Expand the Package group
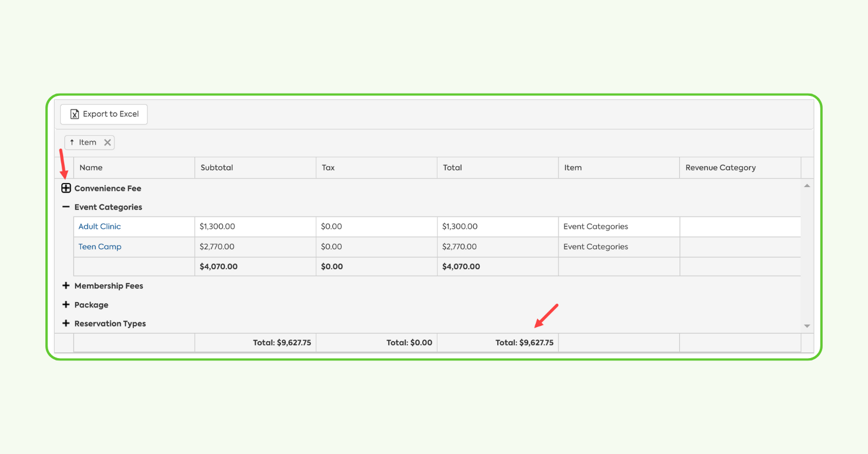Image resolution: width=868 pixels, height=454 pixels. point(66,304)
